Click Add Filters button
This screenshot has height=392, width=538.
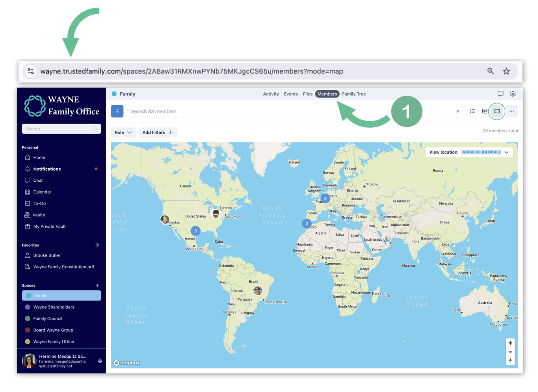[158, 133]
